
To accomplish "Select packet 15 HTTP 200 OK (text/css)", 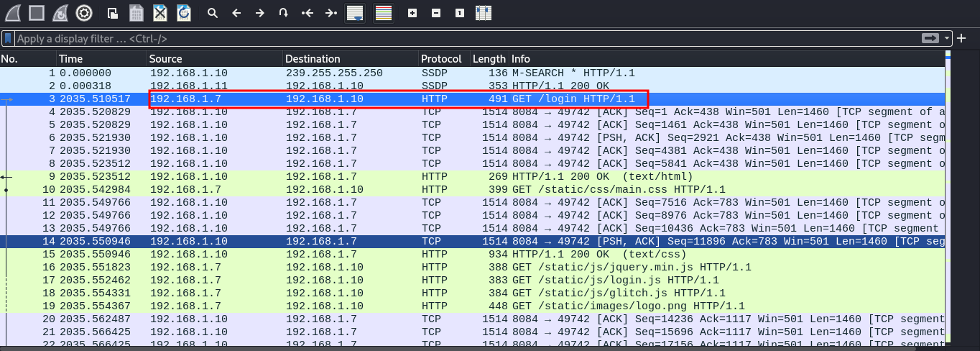I will click(x=472, y=255).
